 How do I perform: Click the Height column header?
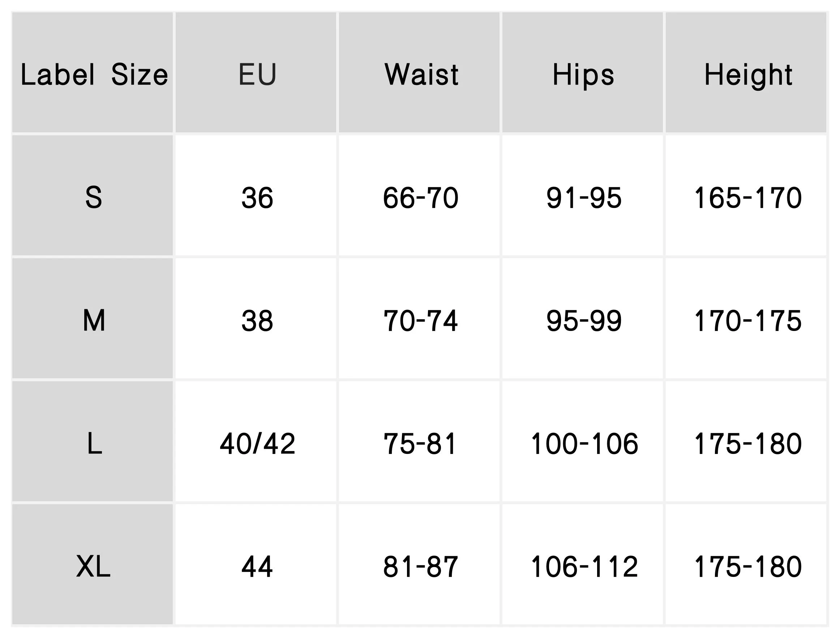[748, 74]
